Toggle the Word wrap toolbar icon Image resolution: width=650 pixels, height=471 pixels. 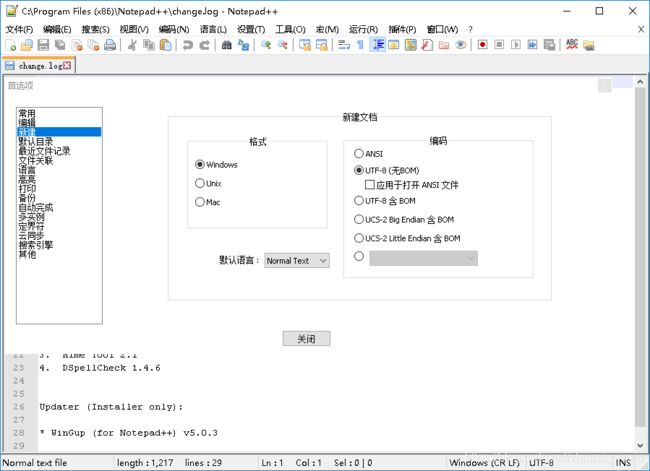tap(344, 45)
